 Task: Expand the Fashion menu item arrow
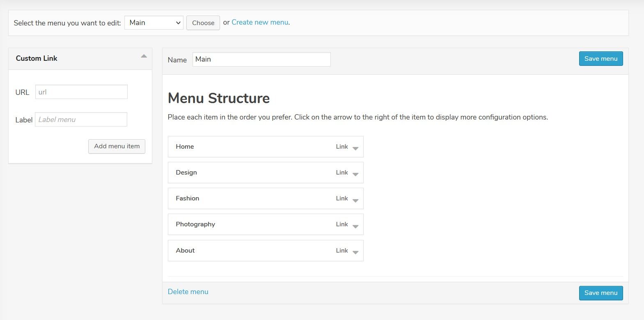pyautogui.click(x=355, y=200)
